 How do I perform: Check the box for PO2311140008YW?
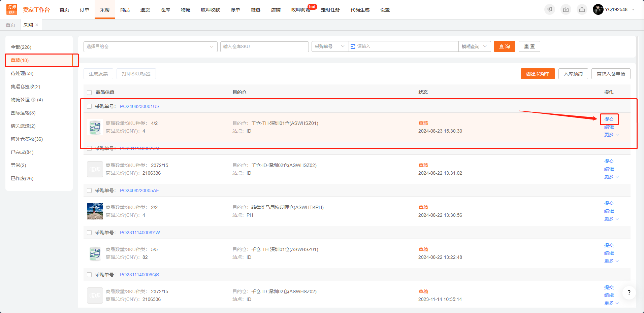point(89,233)
